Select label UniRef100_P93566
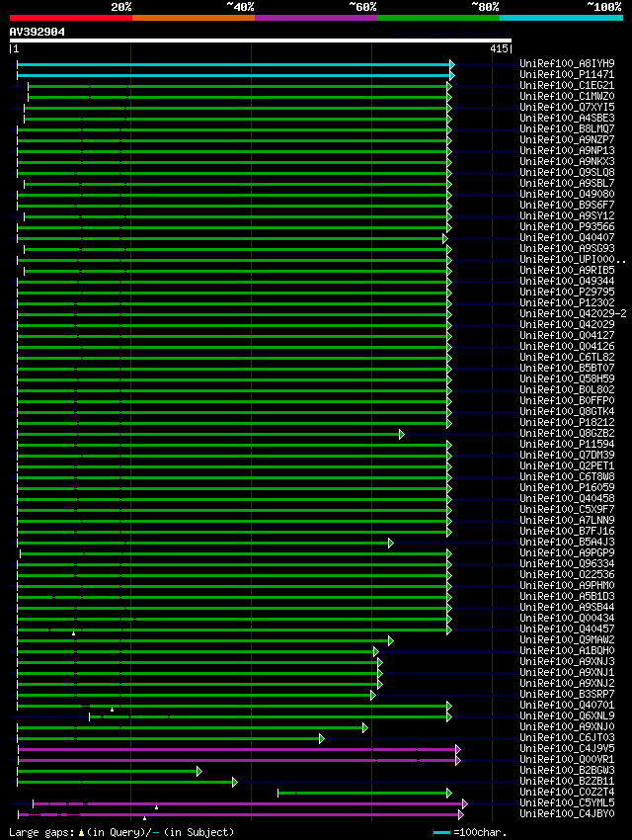This screenshot has width=632, height=840. 567,226
